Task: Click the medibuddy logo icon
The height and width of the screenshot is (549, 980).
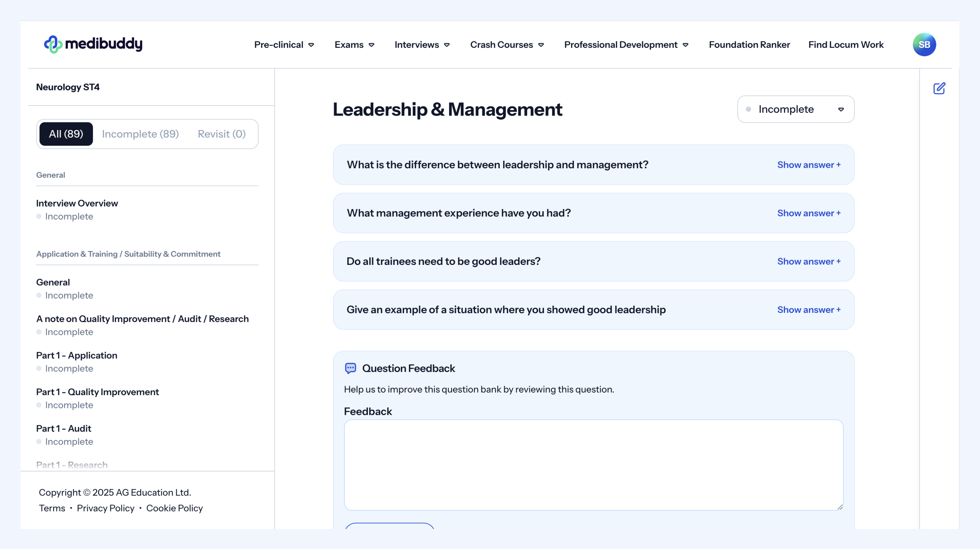Action: click(x=53, y=44)
